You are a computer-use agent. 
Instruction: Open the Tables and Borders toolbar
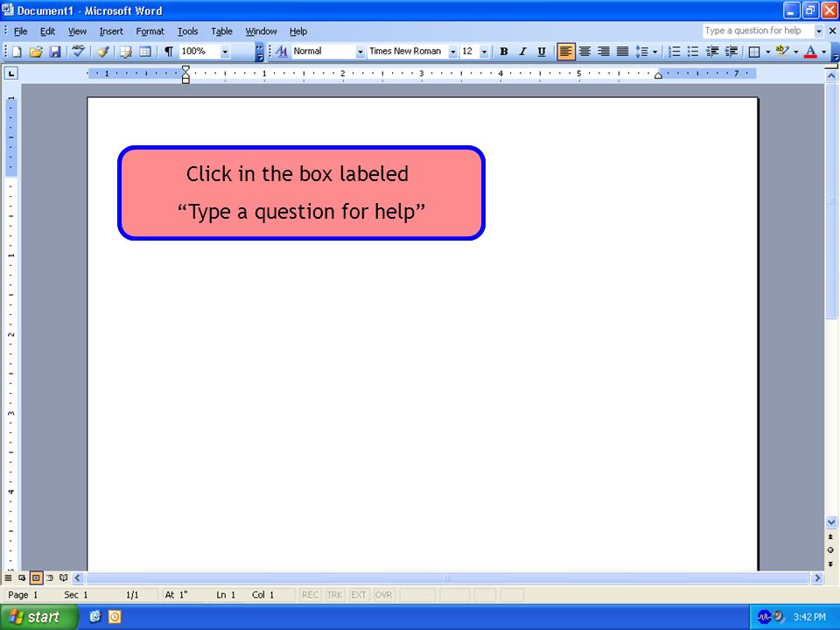click(x=126, y=52)
